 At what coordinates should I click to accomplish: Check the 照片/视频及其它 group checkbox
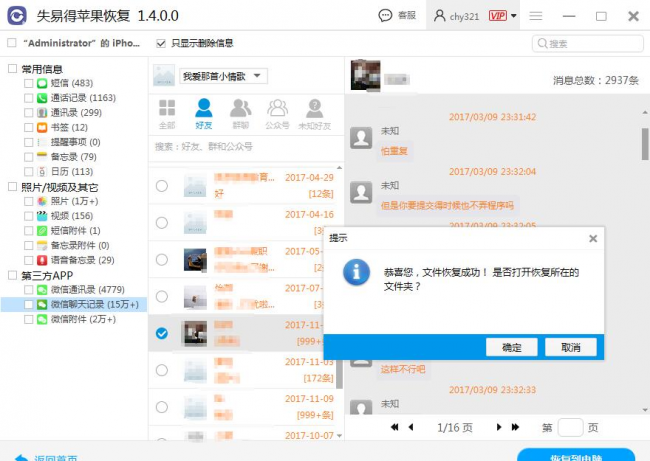[x=12, y=187]
